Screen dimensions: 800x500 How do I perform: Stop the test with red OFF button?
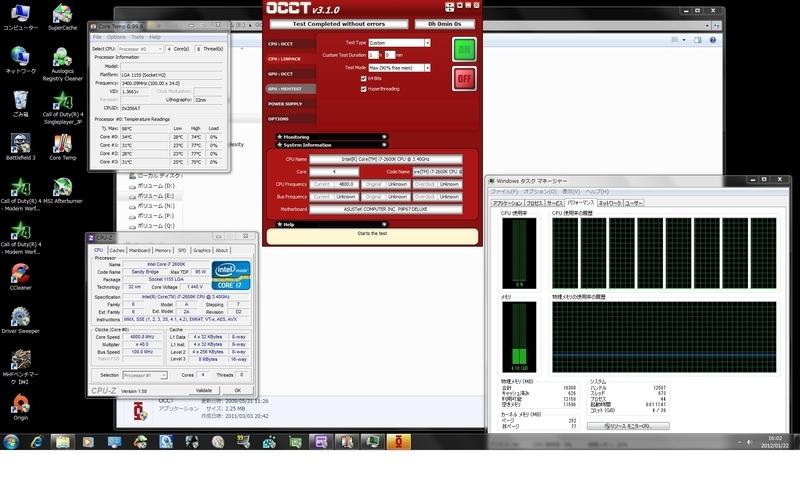click(464, 79)
